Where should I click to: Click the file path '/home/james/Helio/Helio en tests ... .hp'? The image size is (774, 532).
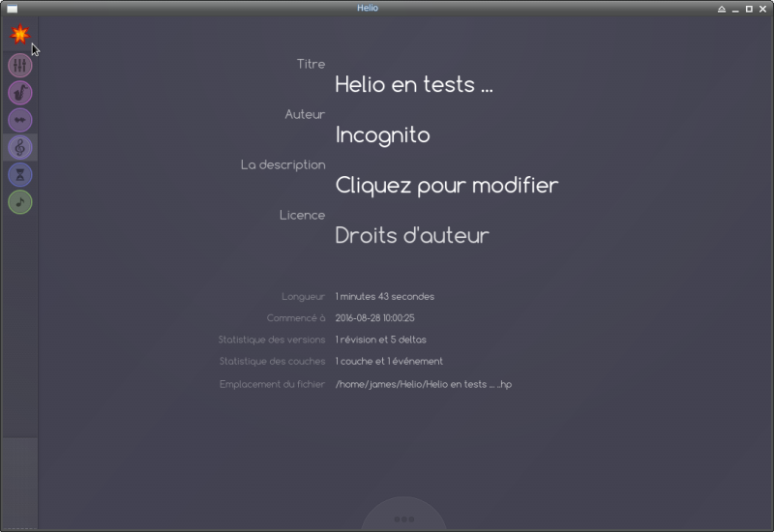pyautogui.click(x=424, y=384)
